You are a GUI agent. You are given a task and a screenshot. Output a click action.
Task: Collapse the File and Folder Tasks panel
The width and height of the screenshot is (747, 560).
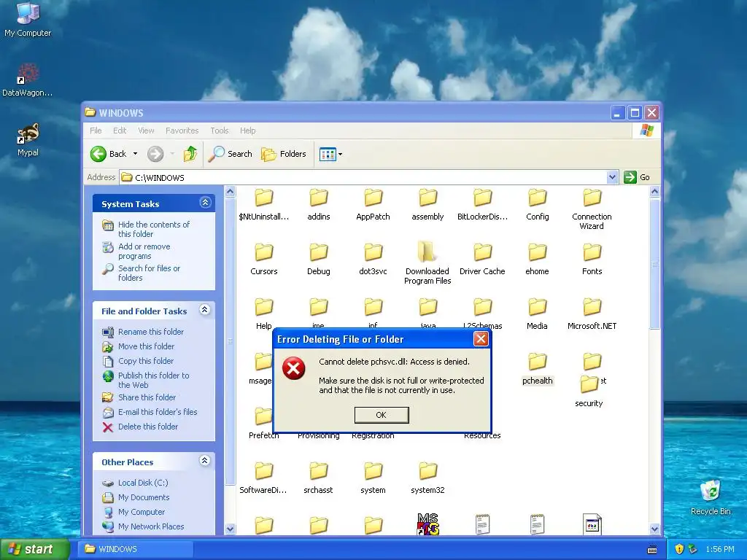click(205, 310)
